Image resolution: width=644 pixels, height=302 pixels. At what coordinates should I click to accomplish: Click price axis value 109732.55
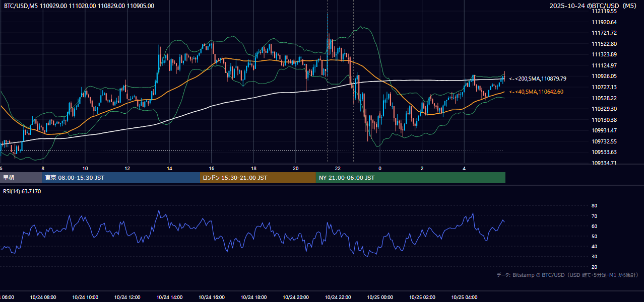(x=604, y=141)
